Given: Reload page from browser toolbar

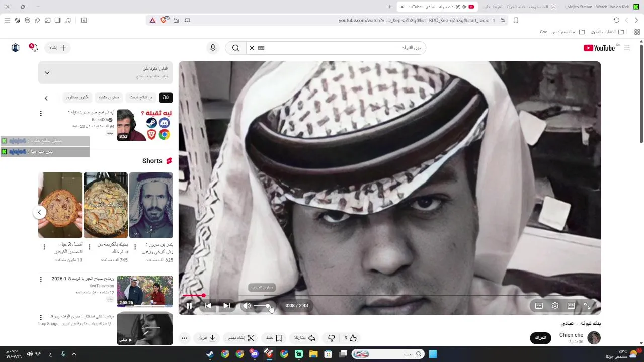Looking at the screenshot, I should pos(616,20).
